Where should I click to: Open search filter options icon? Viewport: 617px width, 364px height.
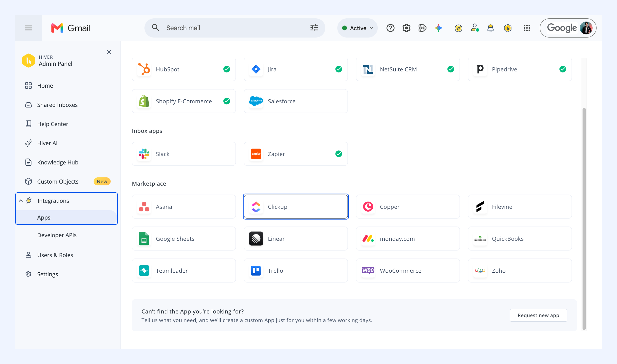tap(314, 28)
